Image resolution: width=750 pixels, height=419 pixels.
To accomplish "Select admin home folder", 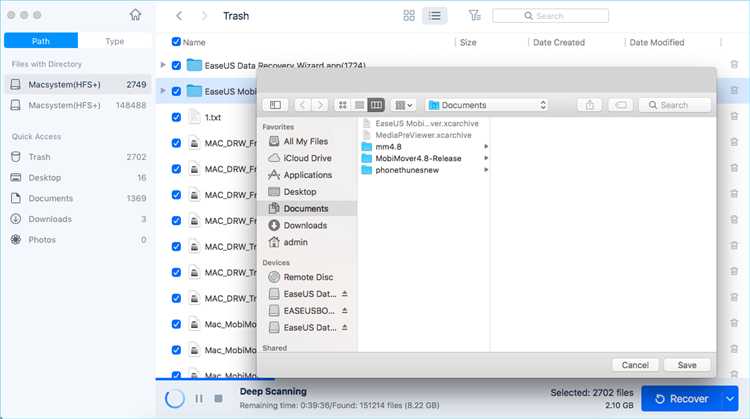I will [x=306, y=242].
